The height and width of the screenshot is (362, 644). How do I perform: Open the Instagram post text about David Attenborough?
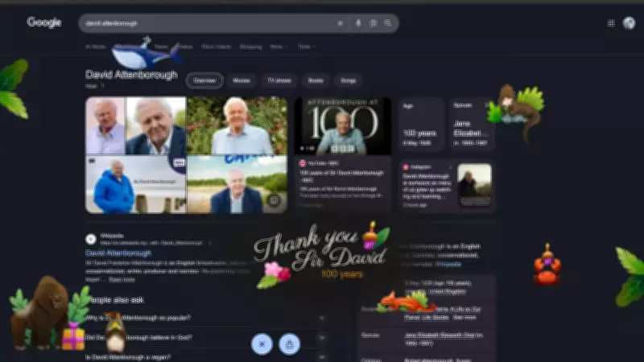[426, 187]
